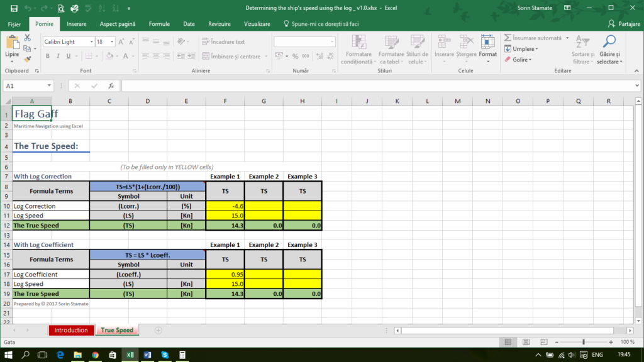Click the Print Preview icon in title bar
The height and width of the screenshot is (362, 644).
[x=60, y=9]
